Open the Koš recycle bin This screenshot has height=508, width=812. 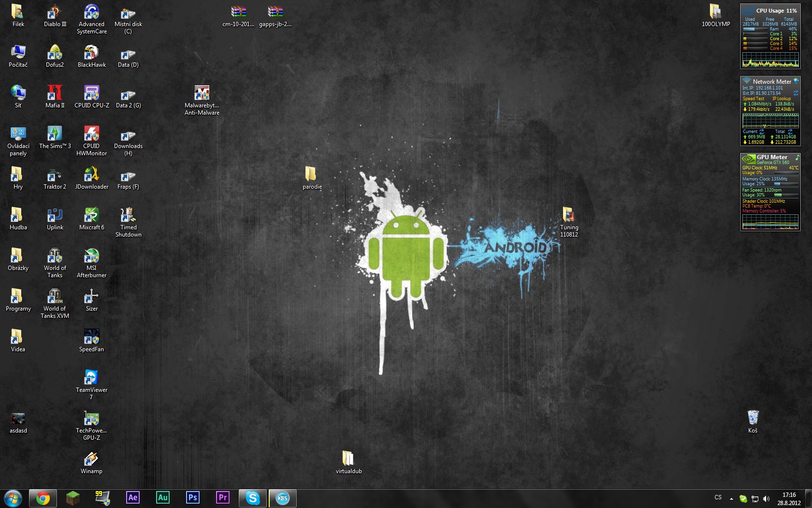click(x=753, y=422)
